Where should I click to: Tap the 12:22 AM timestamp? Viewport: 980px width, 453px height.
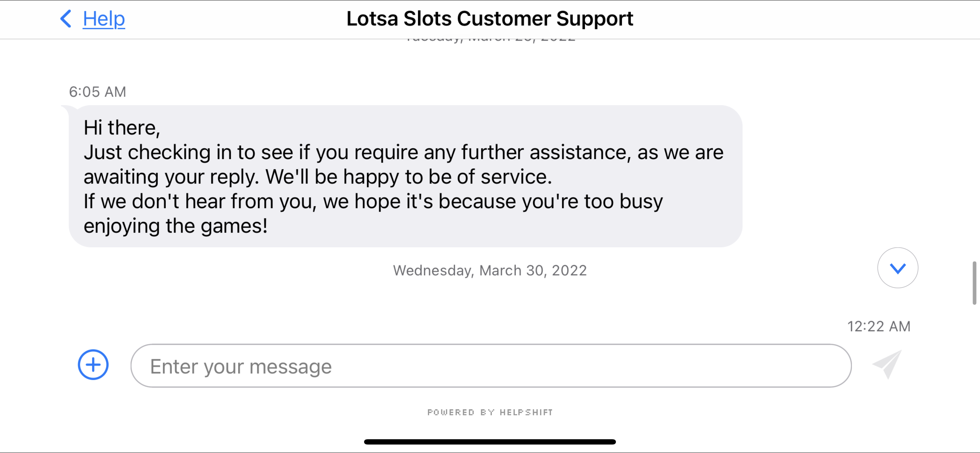(x=878, y=326)
